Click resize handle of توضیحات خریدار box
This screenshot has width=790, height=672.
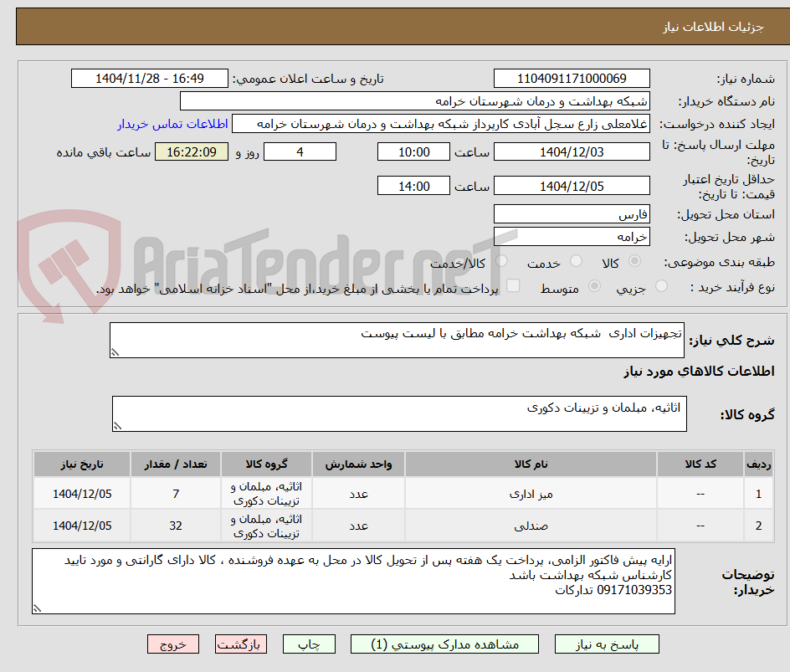click(37, 608)
